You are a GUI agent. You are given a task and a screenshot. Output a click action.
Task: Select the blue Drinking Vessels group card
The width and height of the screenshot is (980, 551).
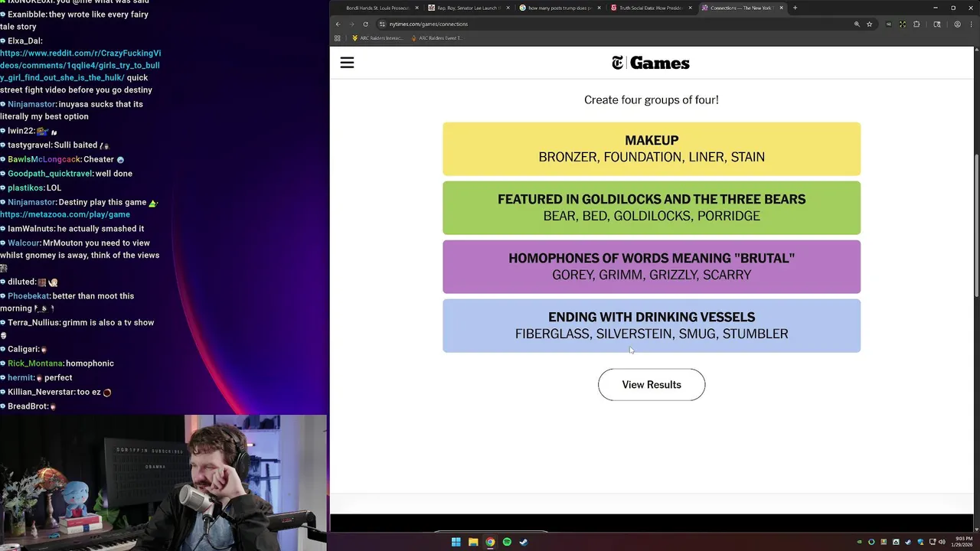[x=652, y=325]
